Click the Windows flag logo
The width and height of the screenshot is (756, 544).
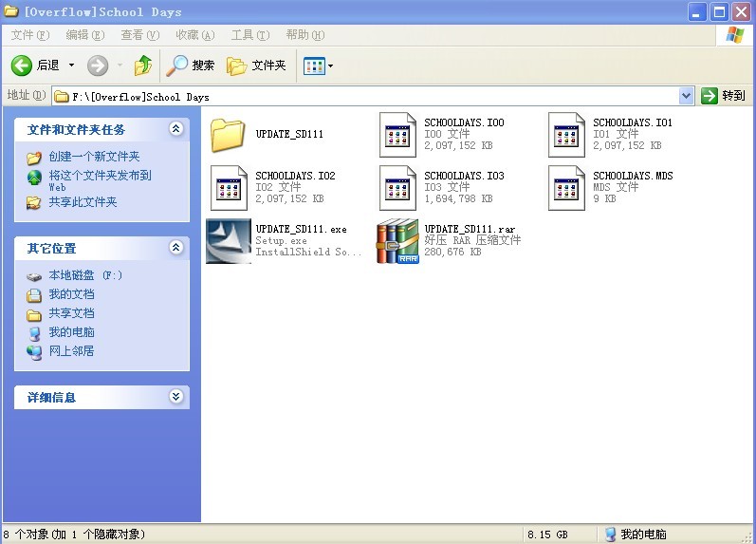(734, 35)
